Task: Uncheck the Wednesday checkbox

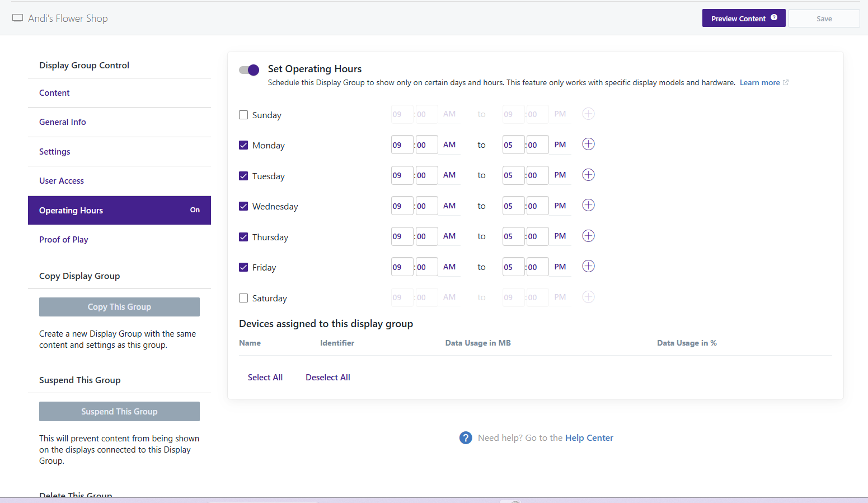Action: coord(243,206)
